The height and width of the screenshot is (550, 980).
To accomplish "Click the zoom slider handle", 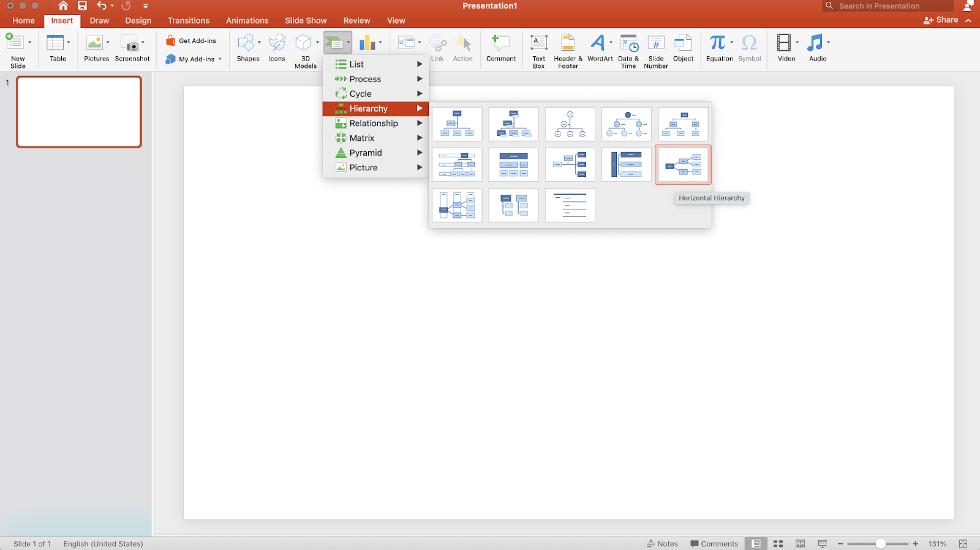I will pos(880,544).
